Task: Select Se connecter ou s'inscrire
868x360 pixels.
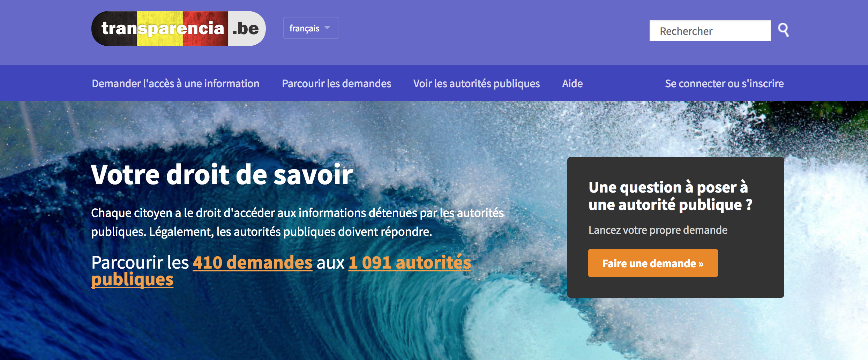Action: click(724, 83)
